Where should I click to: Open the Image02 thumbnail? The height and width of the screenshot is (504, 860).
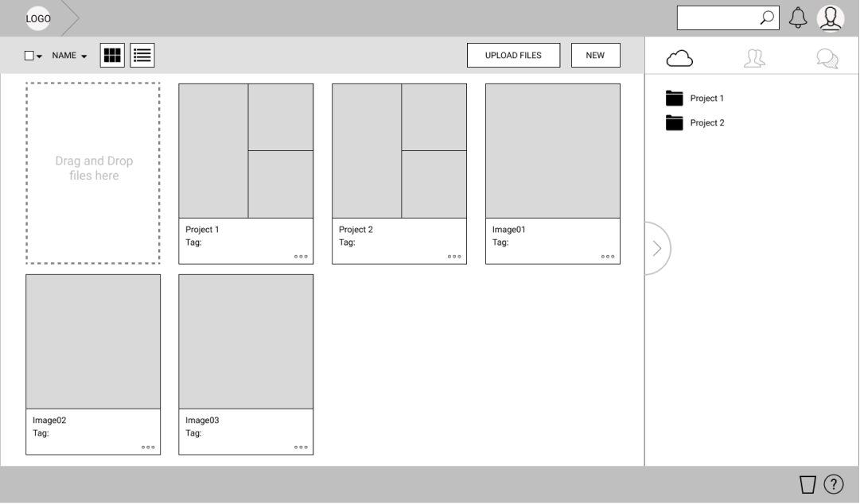point(93,342)
